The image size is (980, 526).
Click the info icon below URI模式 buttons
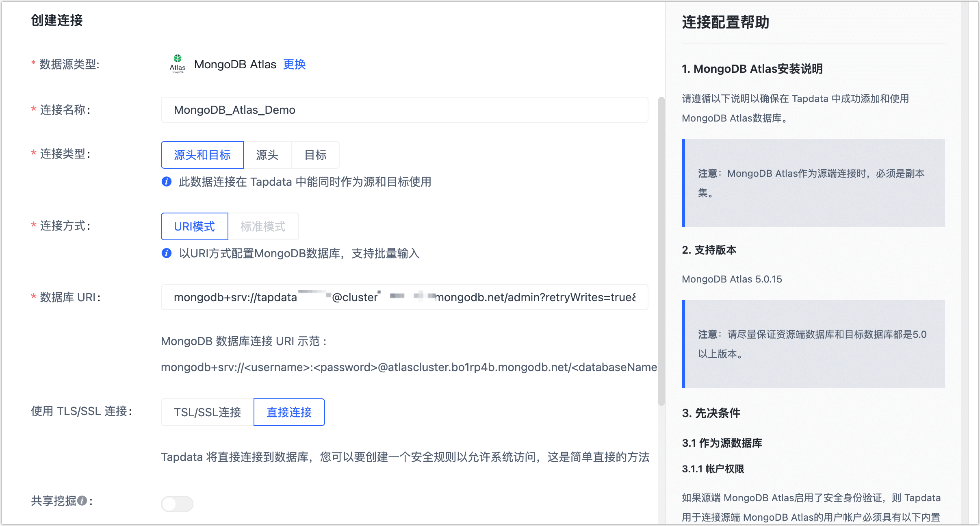pyautogui.click(x=167, y=253)
